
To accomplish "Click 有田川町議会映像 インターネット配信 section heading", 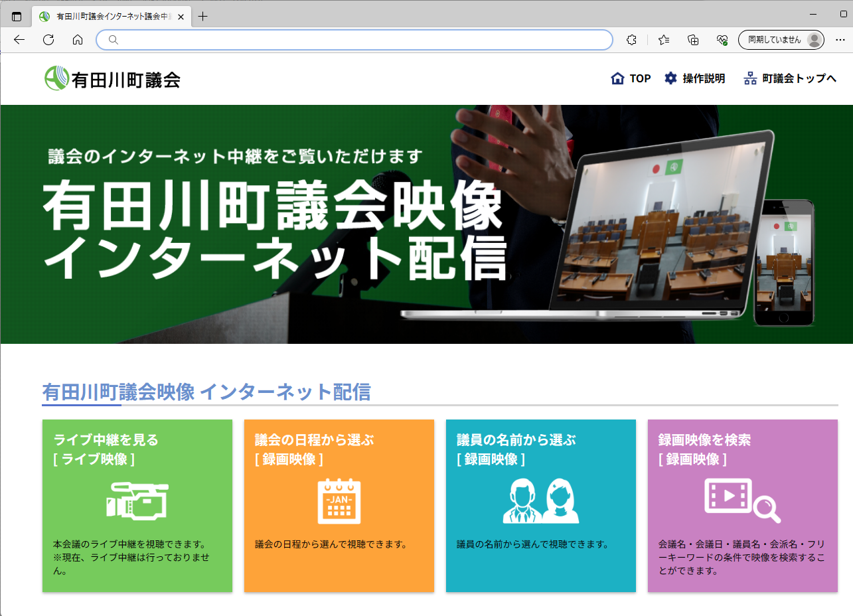I will [x=206, y=392].
